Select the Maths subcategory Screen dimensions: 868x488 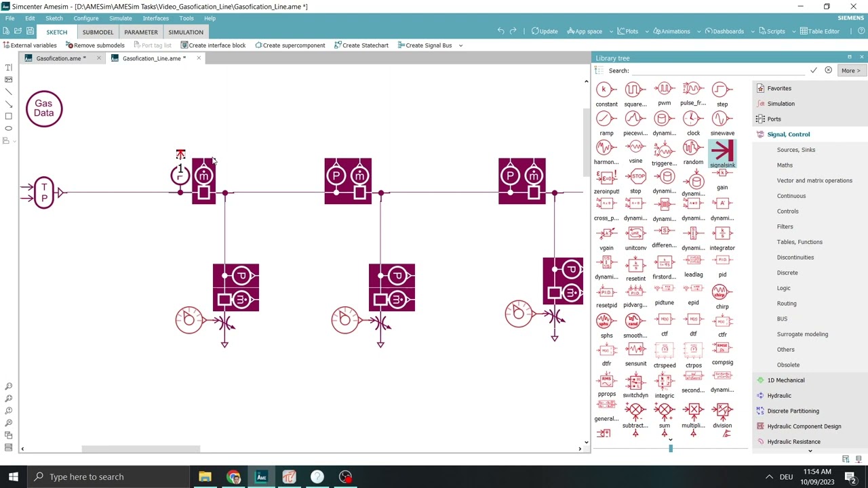tap(785, 165)
